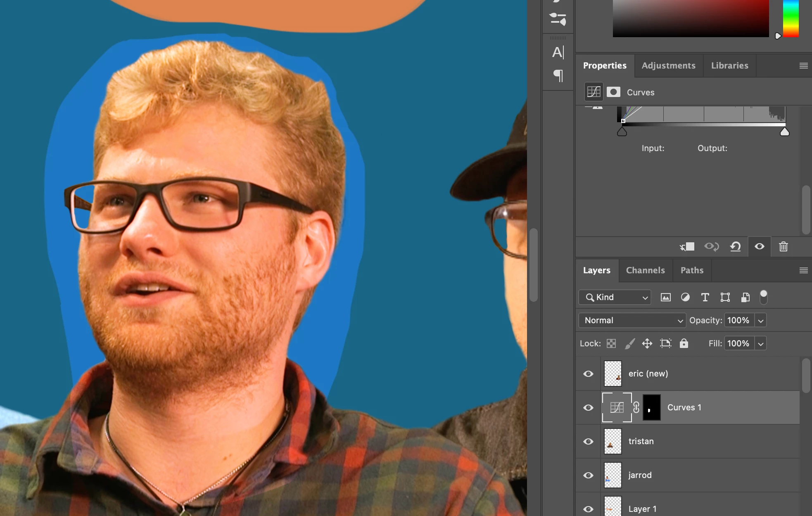Hide the tristan layer
The height and width of the screenshot is (516, 812).
click(x=588, y=442)
